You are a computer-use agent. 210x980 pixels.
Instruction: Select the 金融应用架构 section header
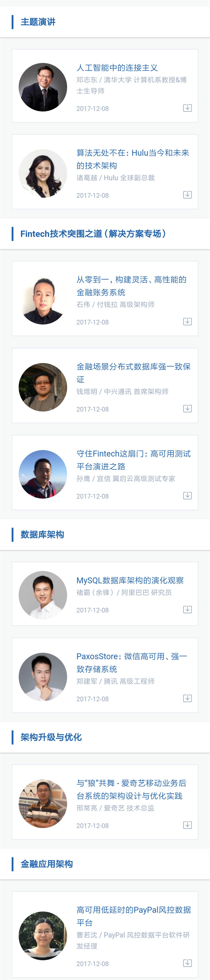[x=47, y=864]
